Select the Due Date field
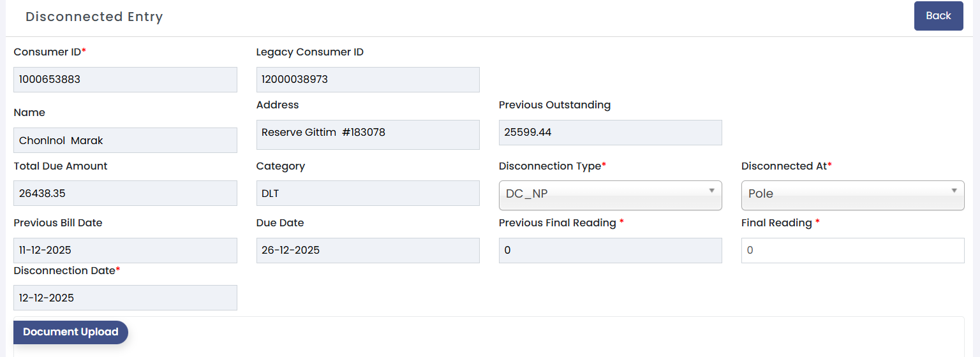980x357 pixels. pos(367,251)
